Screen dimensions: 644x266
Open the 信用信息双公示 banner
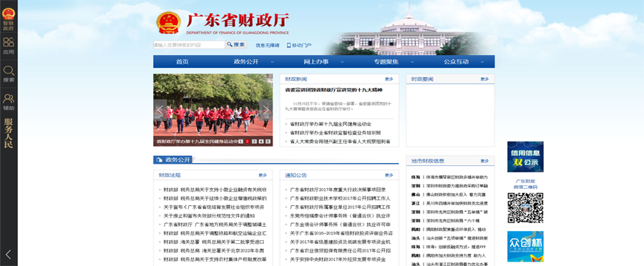point(525,157)
